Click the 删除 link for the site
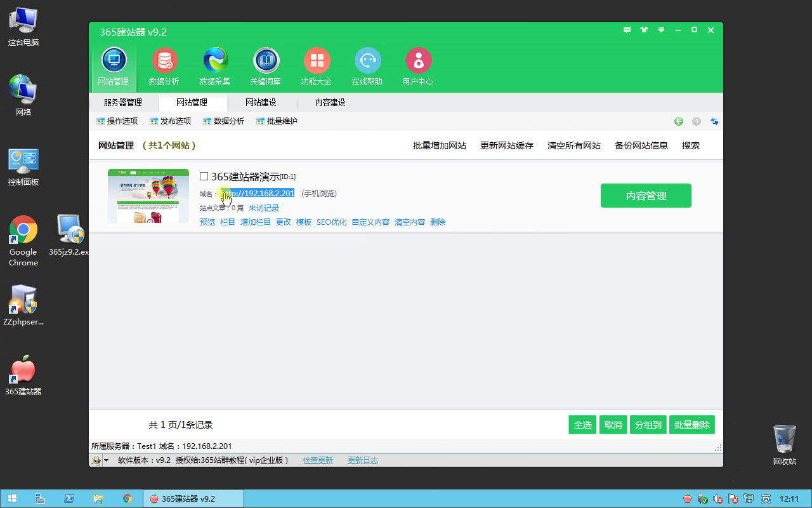This screenshot has height=508, width=812. 438,222
